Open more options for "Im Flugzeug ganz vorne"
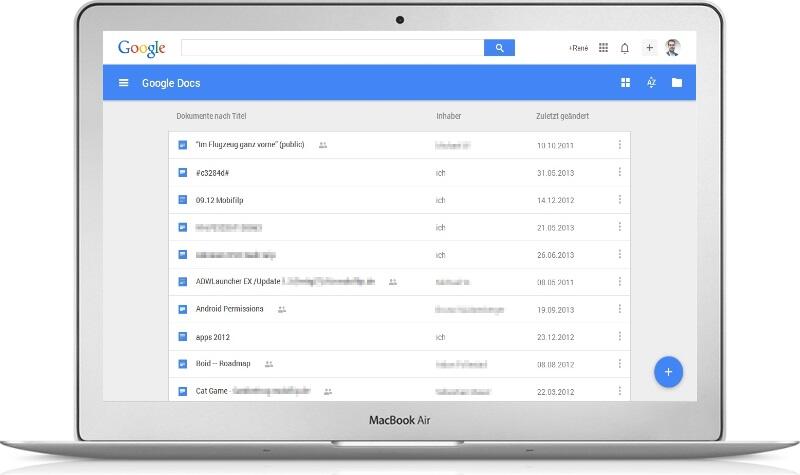 [619, 145]
